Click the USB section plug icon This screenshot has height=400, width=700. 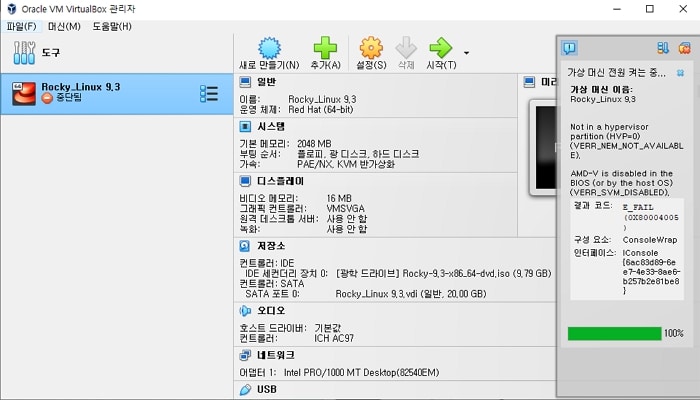245,389
